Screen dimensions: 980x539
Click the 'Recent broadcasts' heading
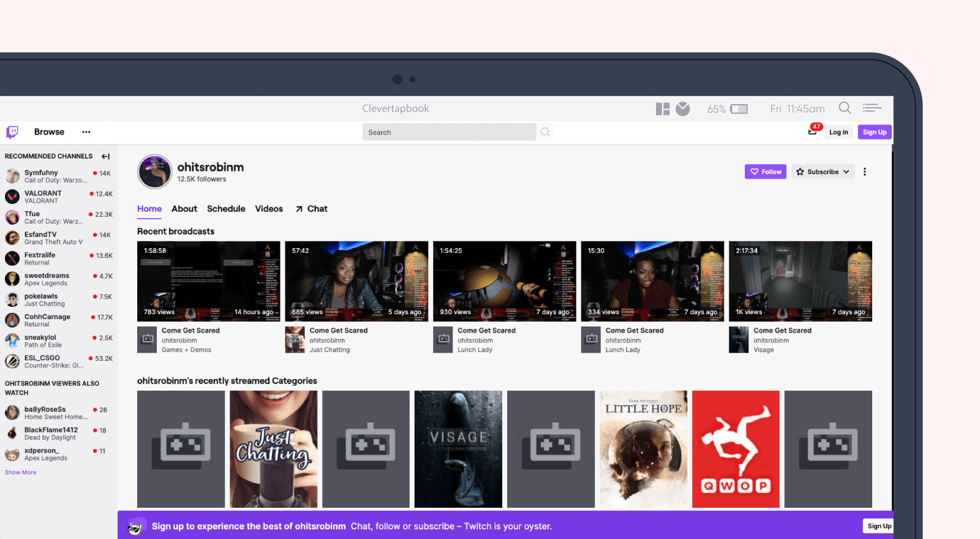click(x=176, y=232)
